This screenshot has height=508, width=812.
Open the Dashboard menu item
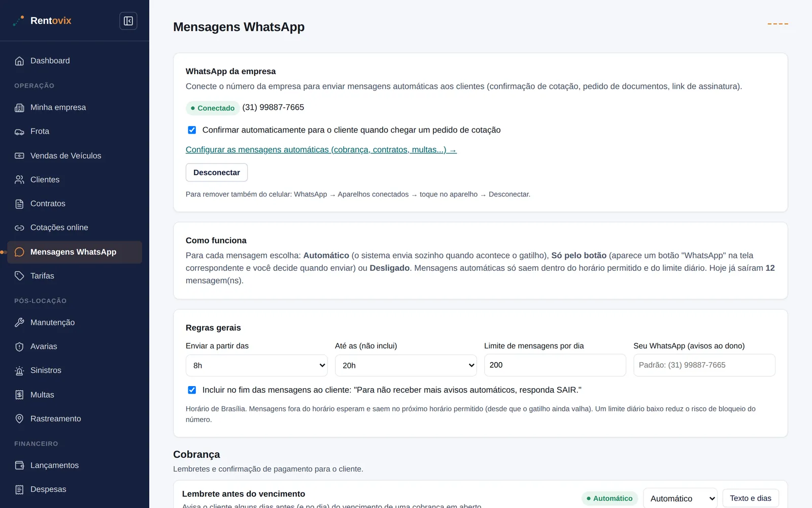(75, 61)
